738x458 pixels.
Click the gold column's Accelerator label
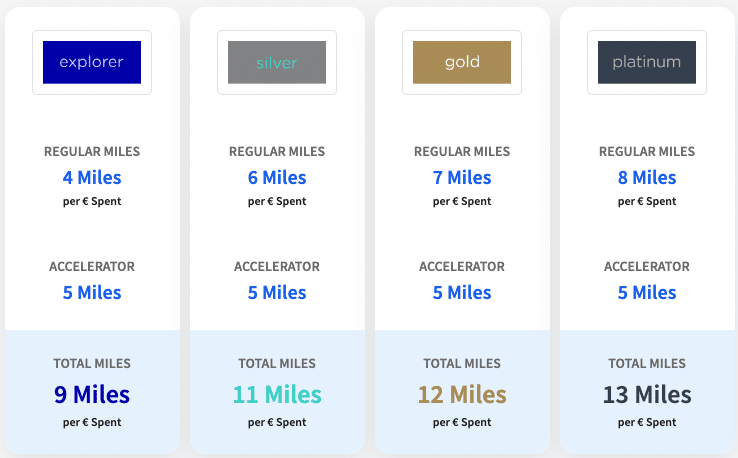coord(462,267)
